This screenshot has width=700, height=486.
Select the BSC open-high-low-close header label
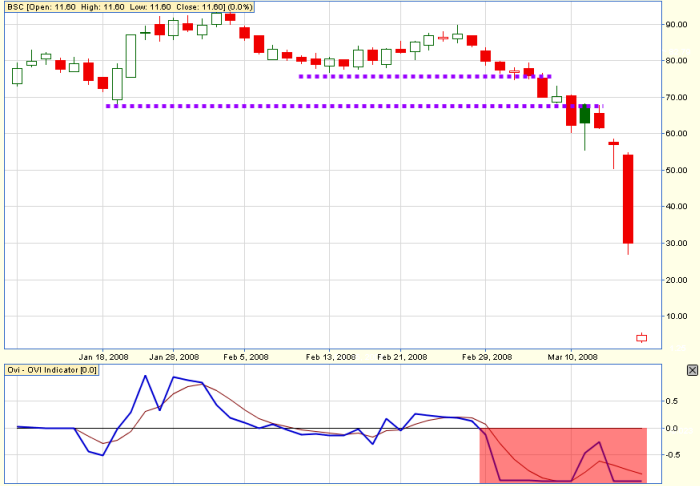pos(129,7)
